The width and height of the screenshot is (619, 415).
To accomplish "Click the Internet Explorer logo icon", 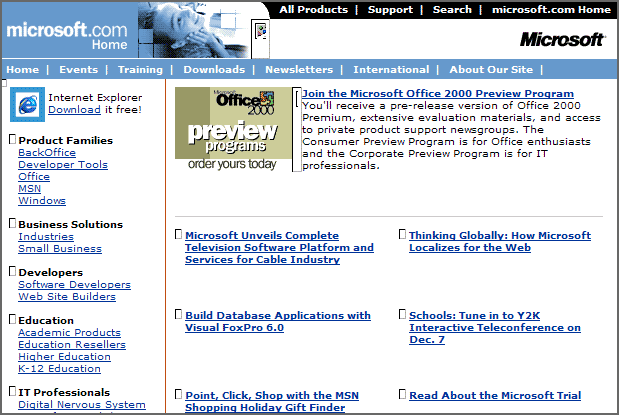I will tap(25, 104).
